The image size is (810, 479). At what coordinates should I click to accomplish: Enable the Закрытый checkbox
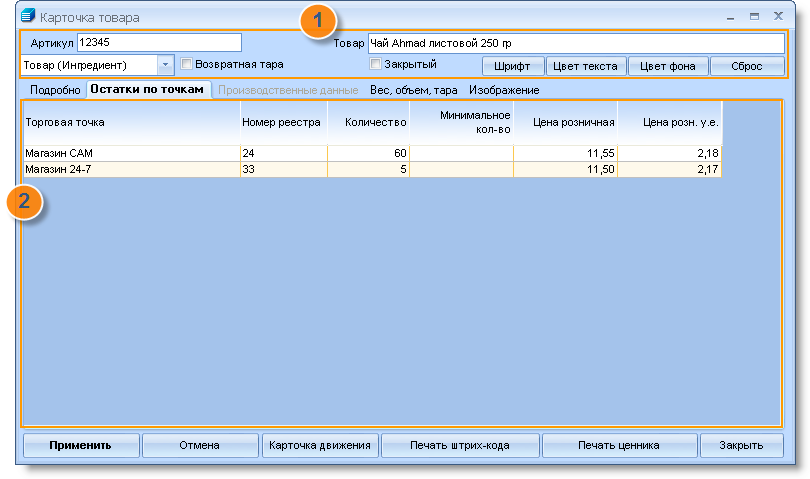click(x=376, y=64)
